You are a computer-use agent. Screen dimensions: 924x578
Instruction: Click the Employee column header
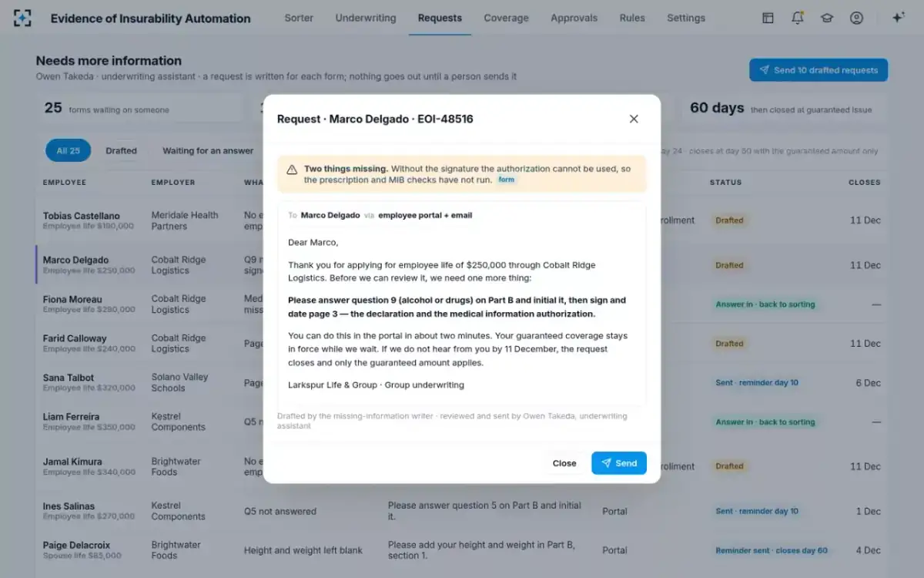point(65,183)
